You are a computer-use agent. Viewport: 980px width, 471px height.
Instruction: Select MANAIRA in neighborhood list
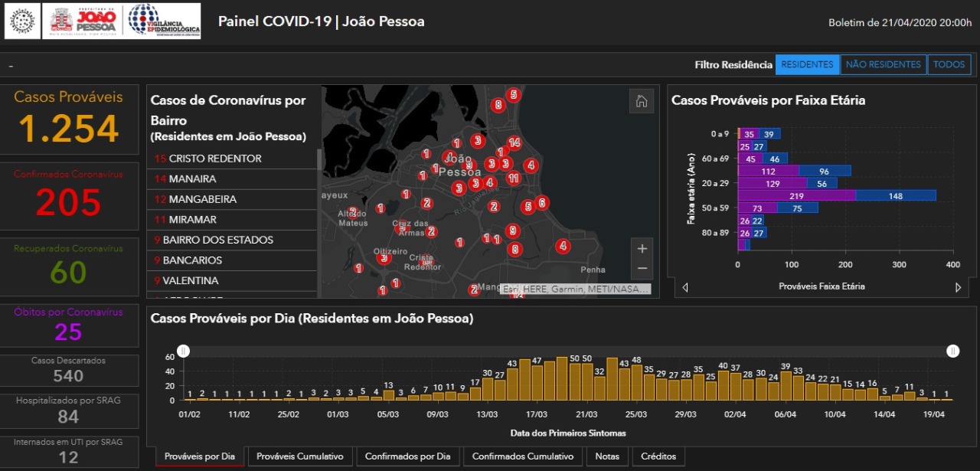pos(232,179)
